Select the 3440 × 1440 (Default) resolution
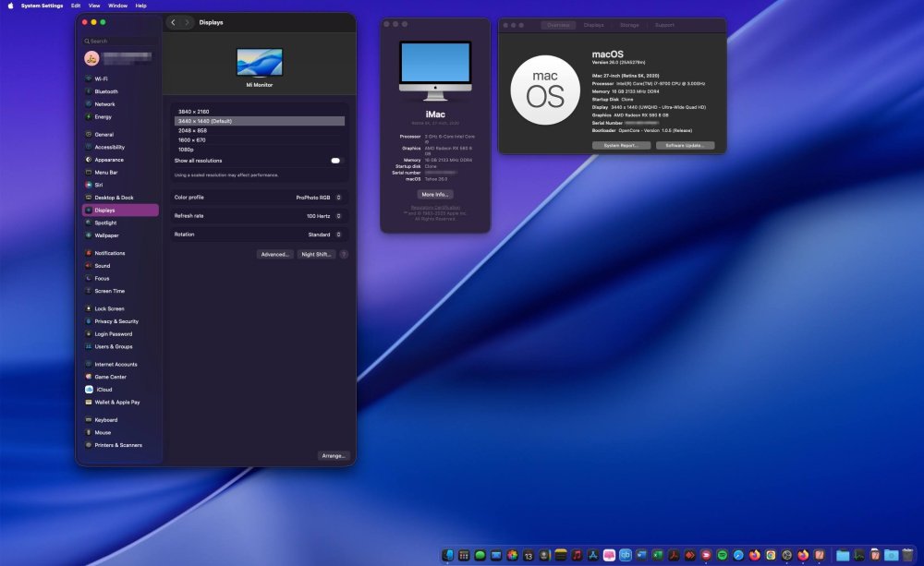 (x=260, y=121)
